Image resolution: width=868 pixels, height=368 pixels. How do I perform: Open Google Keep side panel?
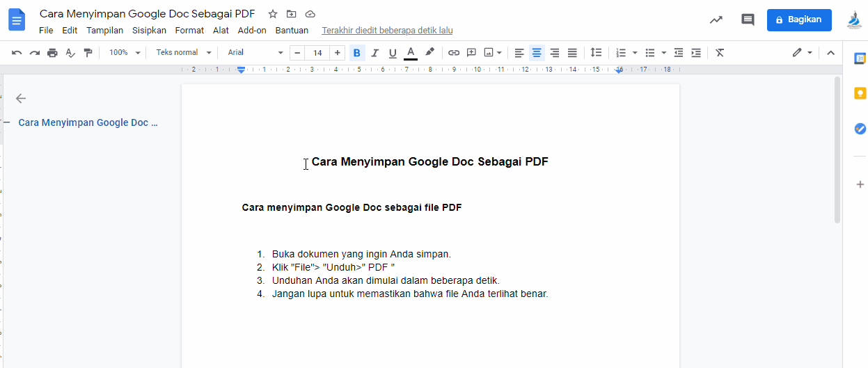860,93
